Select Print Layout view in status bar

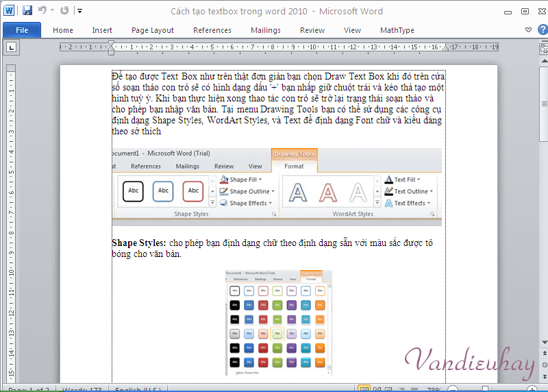364,389
